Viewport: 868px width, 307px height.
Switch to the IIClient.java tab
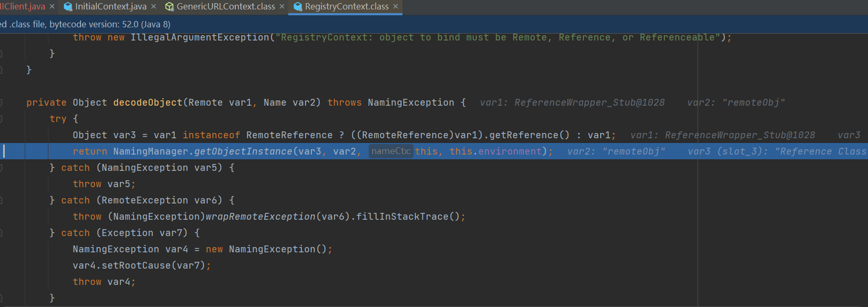[x=23, y=6]
